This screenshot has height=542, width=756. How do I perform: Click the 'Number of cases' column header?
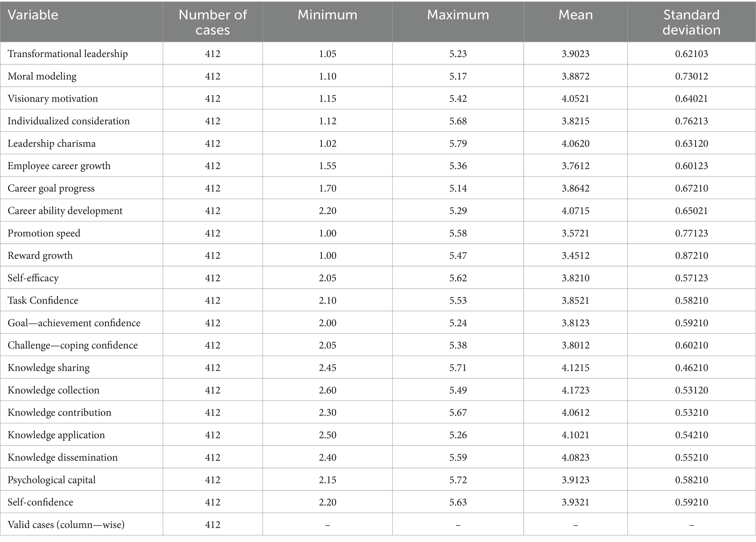click(212, 22)
